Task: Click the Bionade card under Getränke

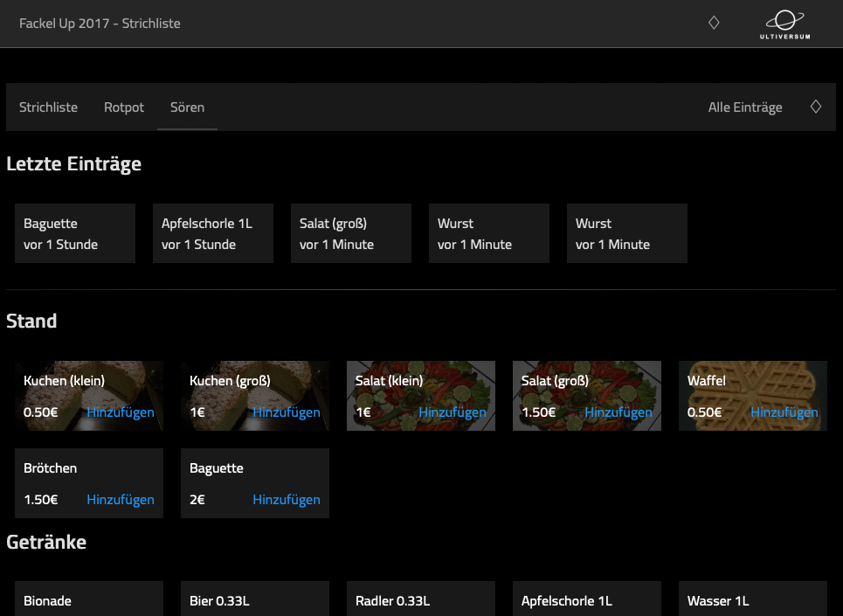Action: click(88, 600)
